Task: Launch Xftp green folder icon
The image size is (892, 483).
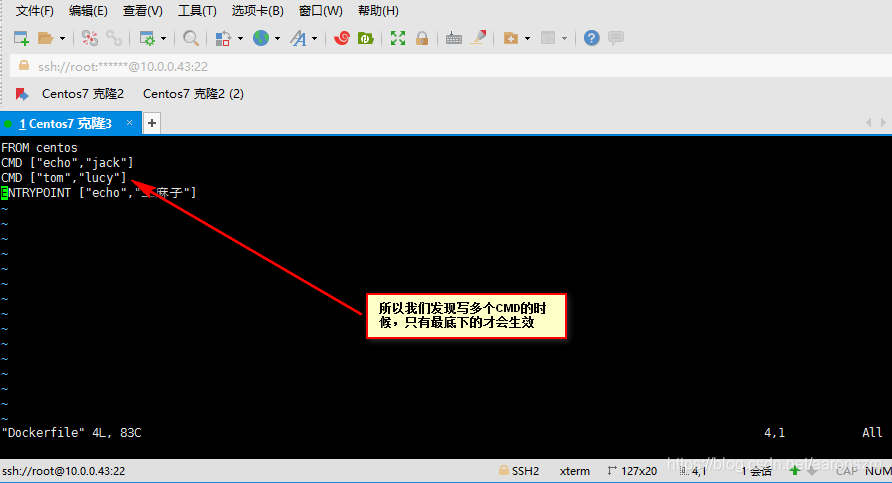Action: [x=365, y=38]
